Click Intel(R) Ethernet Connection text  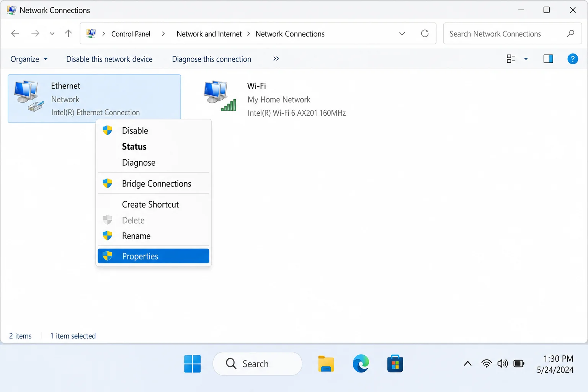coord(95,113)
